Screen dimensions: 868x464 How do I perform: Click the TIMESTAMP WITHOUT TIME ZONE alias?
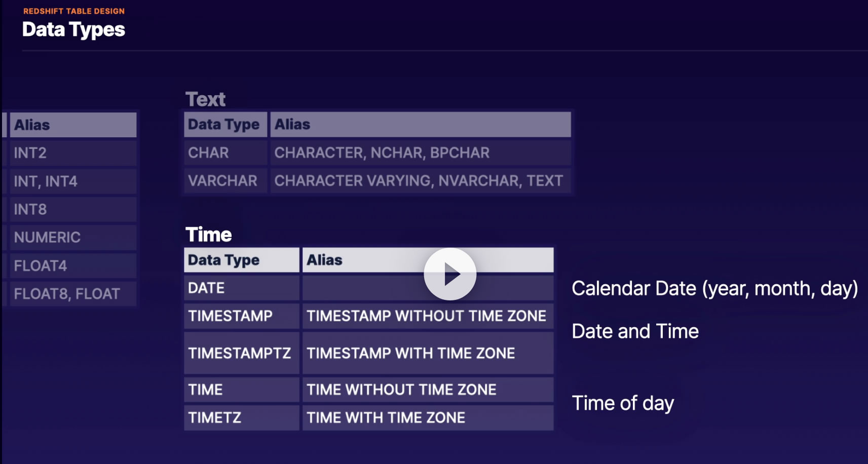pos(426,316)
